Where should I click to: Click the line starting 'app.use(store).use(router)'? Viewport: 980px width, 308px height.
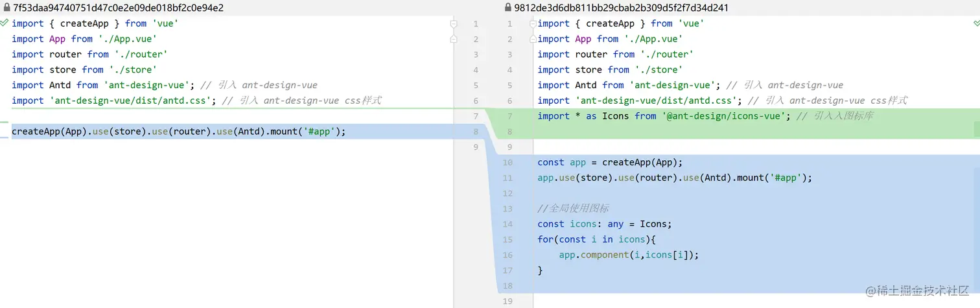[675, 178]
